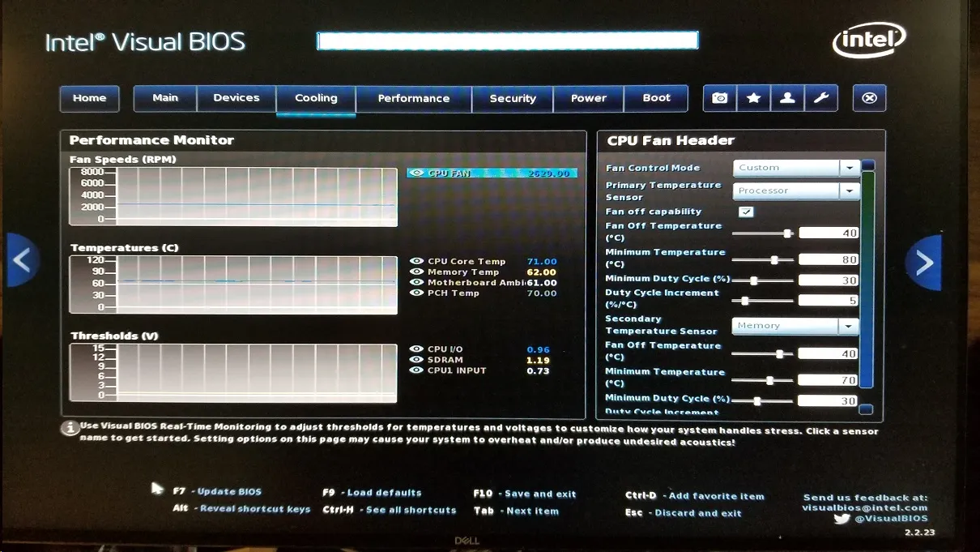The width and height of the screenshot is (980, 552).
Task: Go to previous page with left arrow
Action: click(22, 261)
